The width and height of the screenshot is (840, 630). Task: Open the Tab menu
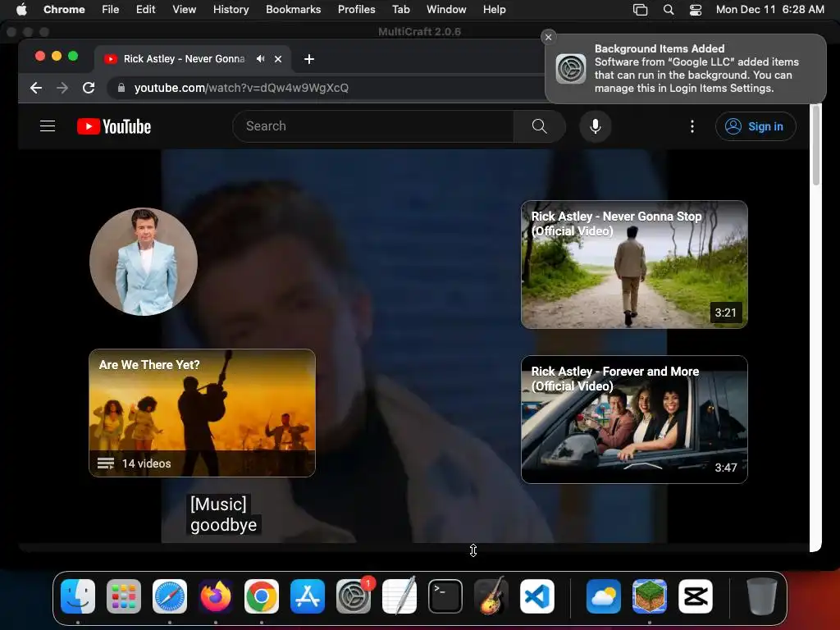pyautogui.click(x=400, y=9)
